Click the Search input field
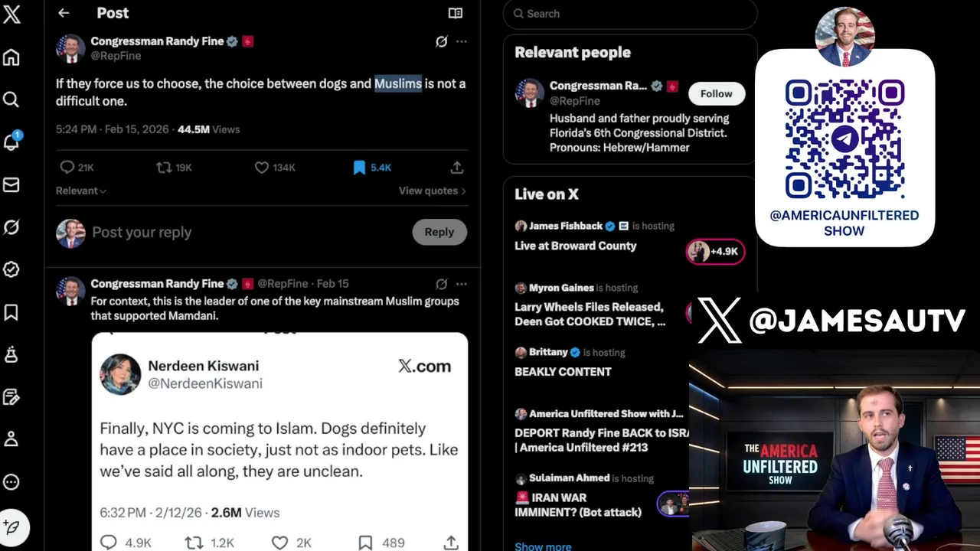The width and height of the screenshot is (980, 551). pos(630,14)
